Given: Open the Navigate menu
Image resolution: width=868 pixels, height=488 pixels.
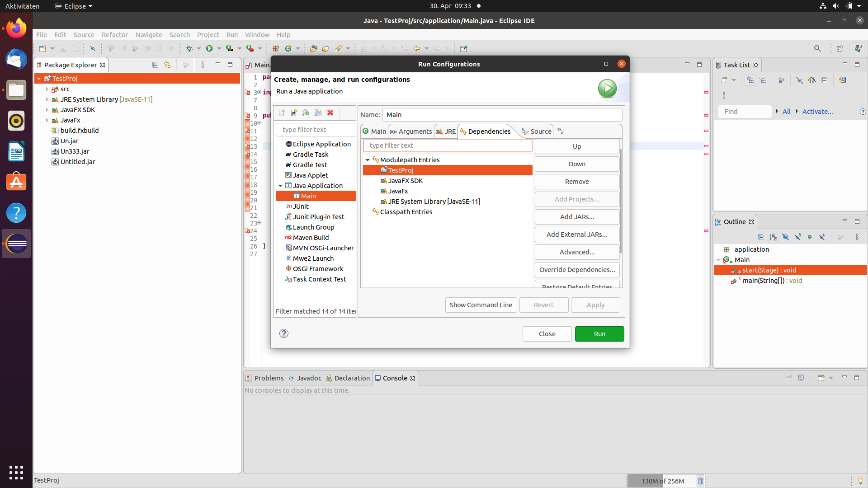Looking at the screenshot, I should pos(149,35).
